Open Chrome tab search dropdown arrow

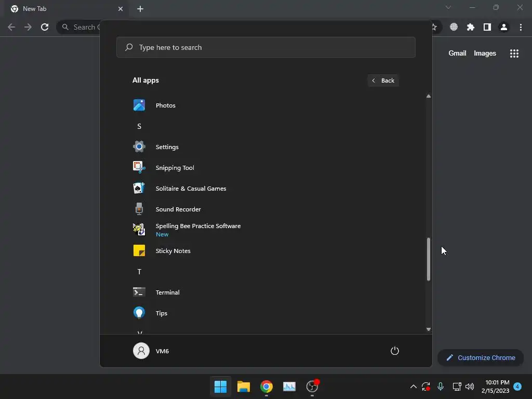448,7
